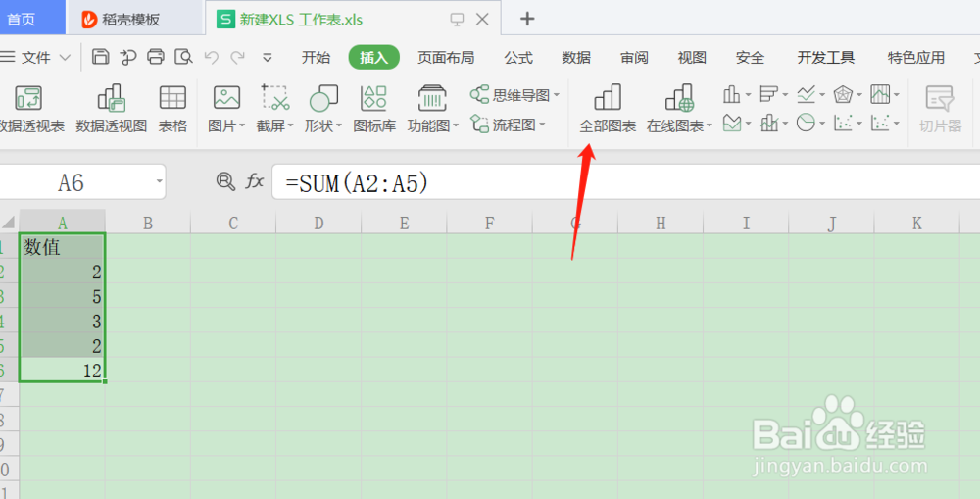
Task: Select the 插入 ribbon tab
Action: tap(373, 58)
